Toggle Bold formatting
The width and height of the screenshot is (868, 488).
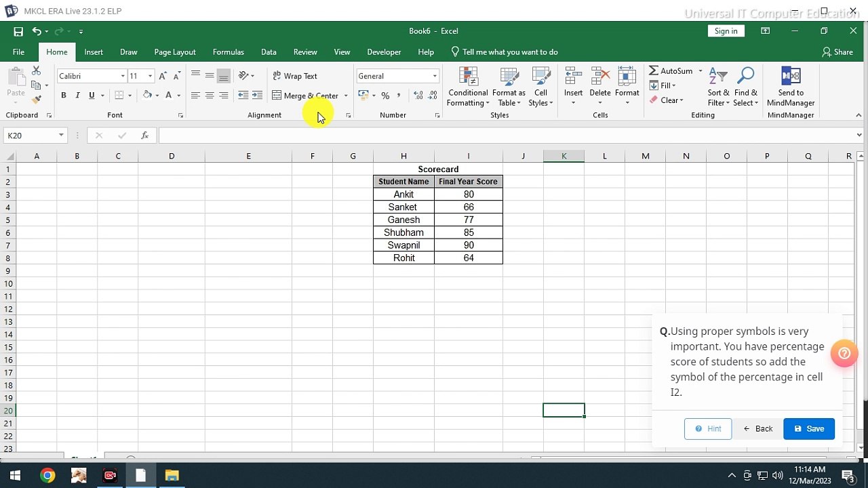pos(64,96)
